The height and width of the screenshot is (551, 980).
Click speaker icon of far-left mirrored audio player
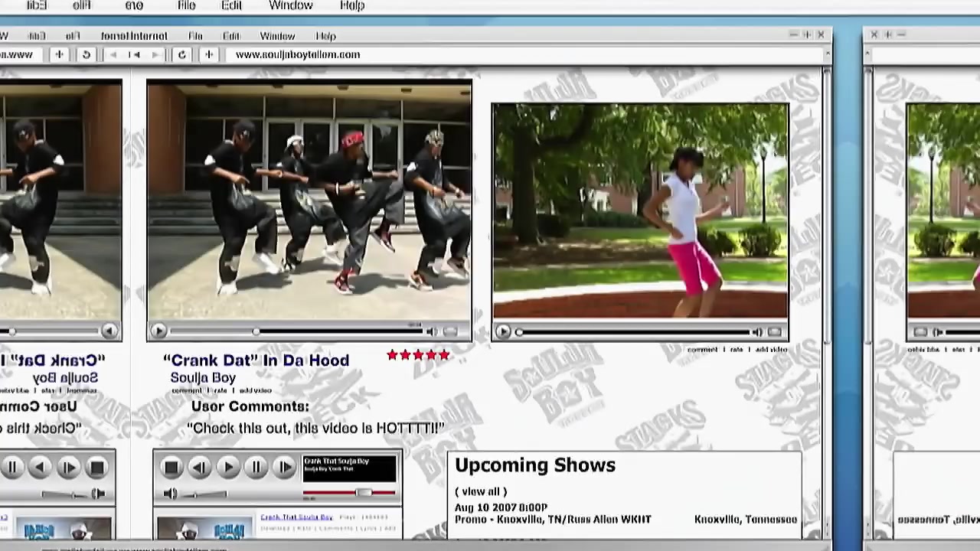pos(98,494)
